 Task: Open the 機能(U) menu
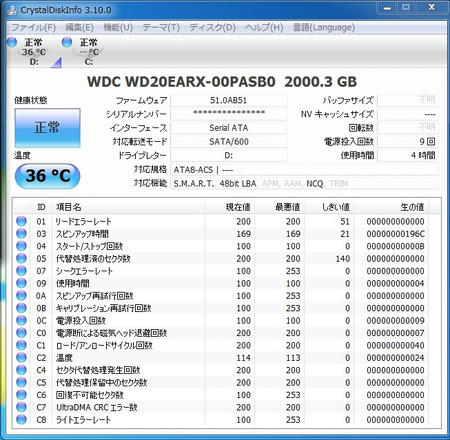tap(118, 27)
